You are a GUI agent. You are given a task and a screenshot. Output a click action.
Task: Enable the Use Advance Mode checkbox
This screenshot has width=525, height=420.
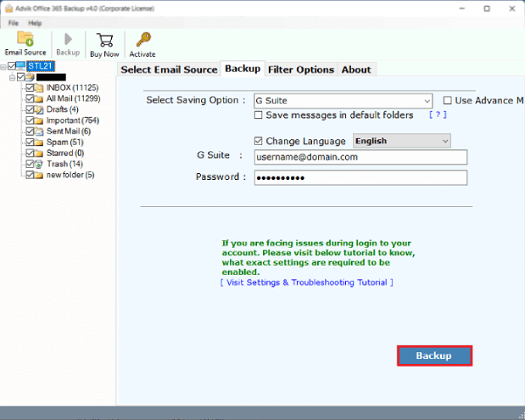point(447,100)
